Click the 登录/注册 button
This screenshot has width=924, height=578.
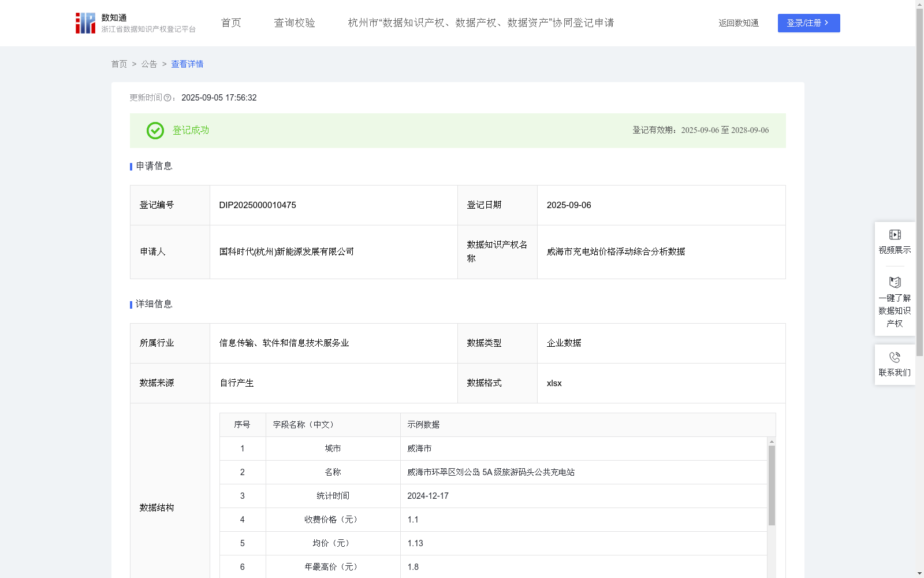pyautogui.click(x=808, y=23)
